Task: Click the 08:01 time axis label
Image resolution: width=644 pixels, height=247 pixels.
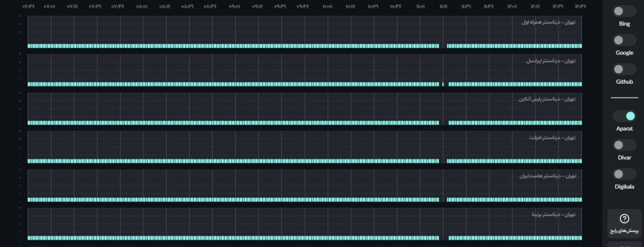Action: click(x=142, y=6)
